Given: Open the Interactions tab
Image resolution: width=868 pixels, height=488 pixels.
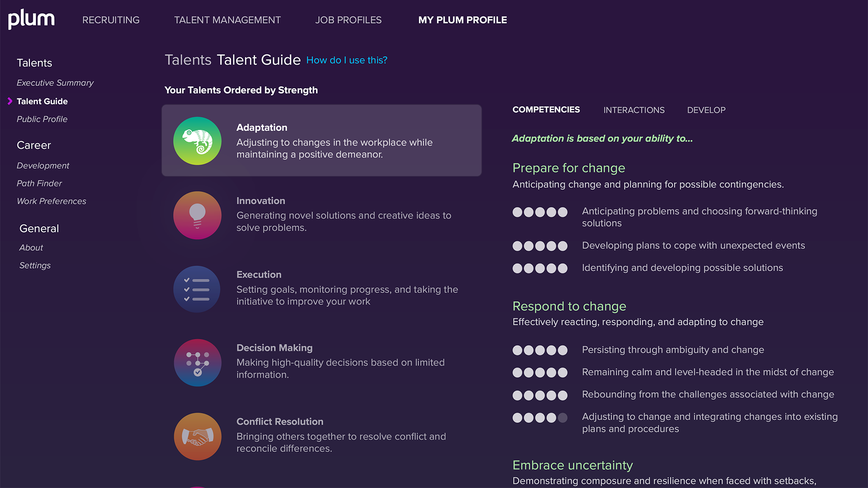Looking at the screenshot, I should click(634, 110).
